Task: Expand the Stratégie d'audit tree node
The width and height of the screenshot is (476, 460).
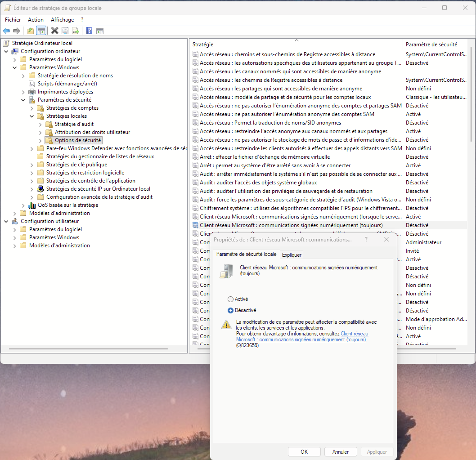Action: [40, 124]
